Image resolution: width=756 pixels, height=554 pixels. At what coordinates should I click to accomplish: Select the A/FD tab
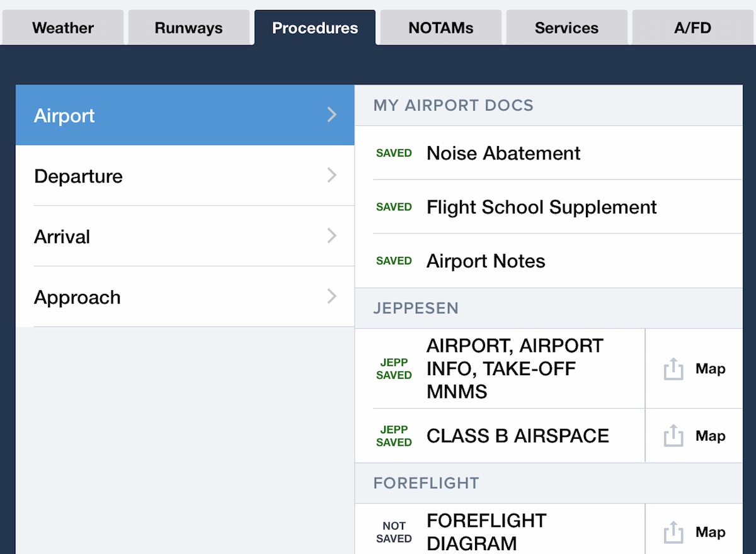(693, 28)
